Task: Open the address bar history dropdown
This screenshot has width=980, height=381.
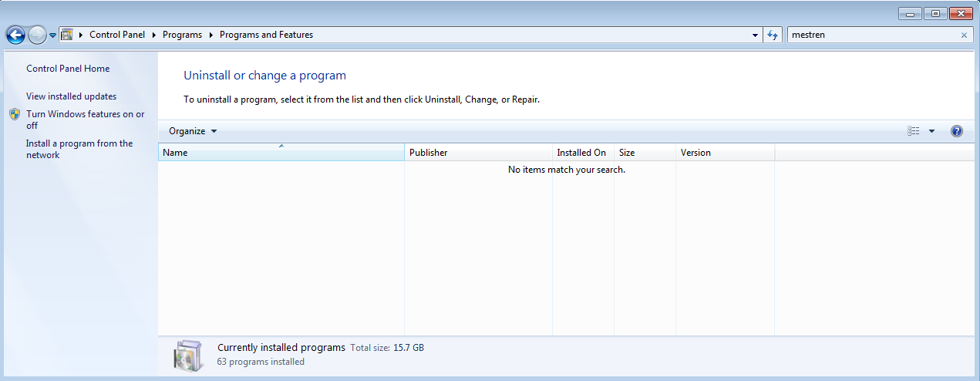Action: tap(755, 35)
